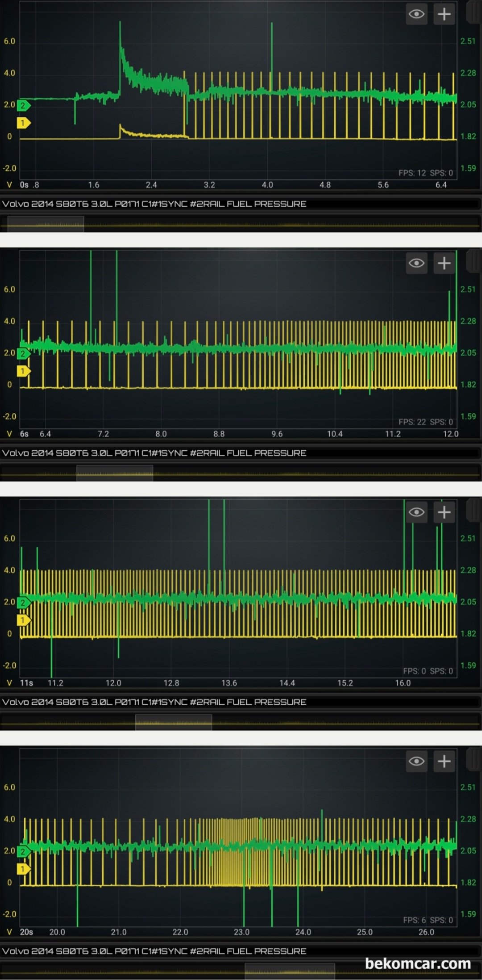Click the '0s' time axis start label
Viewport: 482px width, 980px height.
pos(24,185)
